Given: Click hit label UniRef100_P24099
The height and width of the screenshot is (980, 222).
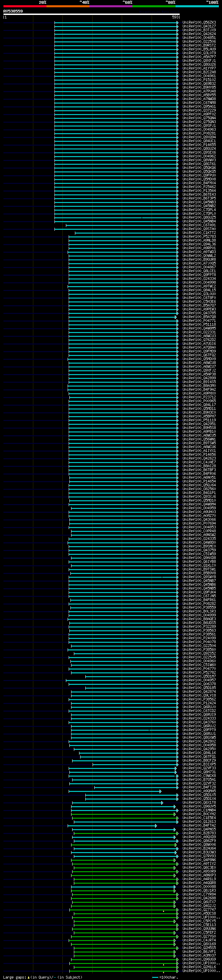Looking at the screenshot, I should click(199, 638).
